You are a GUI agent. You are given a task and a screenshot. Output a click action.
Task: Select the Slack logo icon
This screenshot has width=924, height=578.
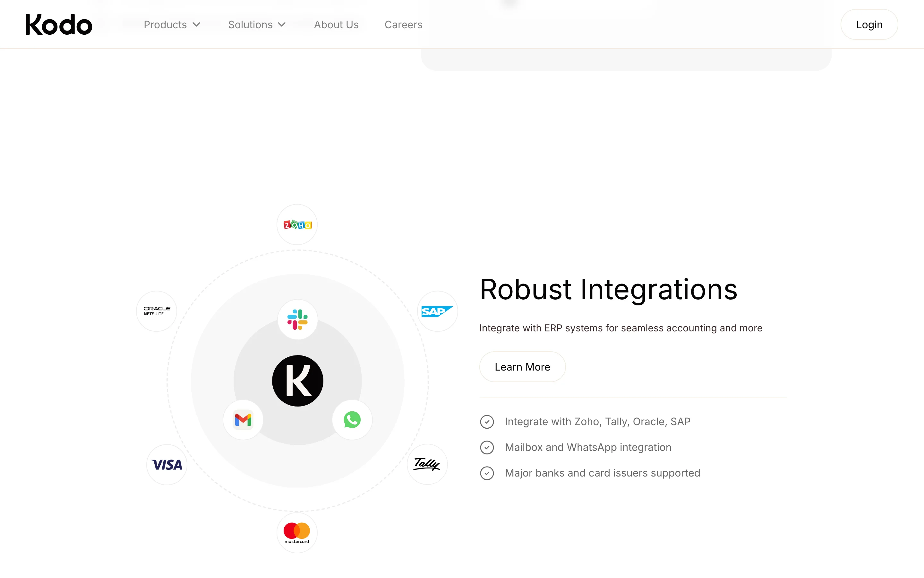point(297,320)
